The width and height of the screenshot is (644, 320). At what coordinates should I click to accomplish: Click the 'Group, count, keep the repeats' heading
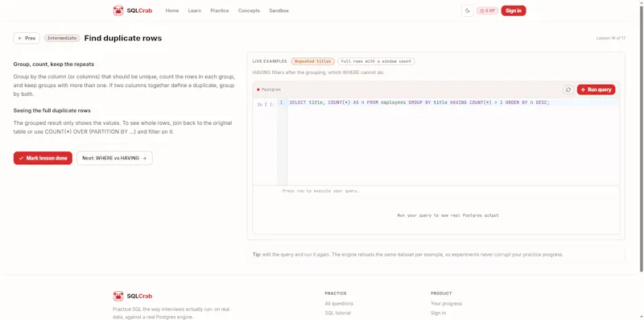[x=53, y=64]
